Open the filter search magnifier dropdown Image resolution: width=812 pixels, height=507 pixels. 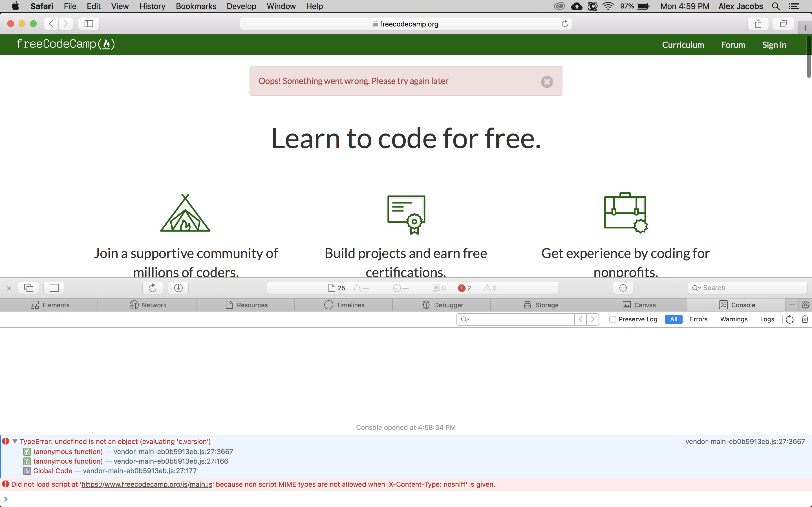click(465, 319)
